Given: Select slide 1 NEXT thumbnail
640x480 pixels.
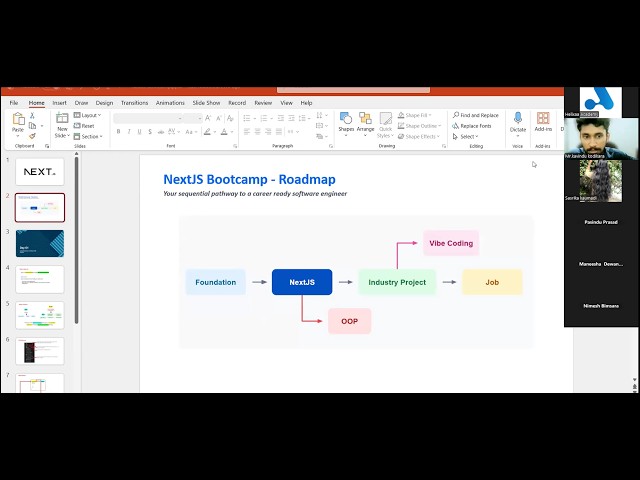Looking at the screenshot, I should 40,172.
